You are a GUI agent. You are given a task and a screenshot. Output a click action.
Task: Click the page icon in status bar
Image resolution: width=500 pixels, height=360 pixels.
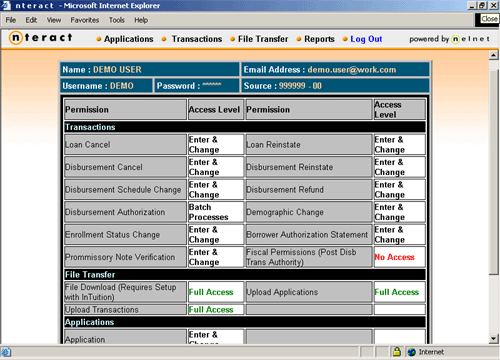[x=6, y=352]
